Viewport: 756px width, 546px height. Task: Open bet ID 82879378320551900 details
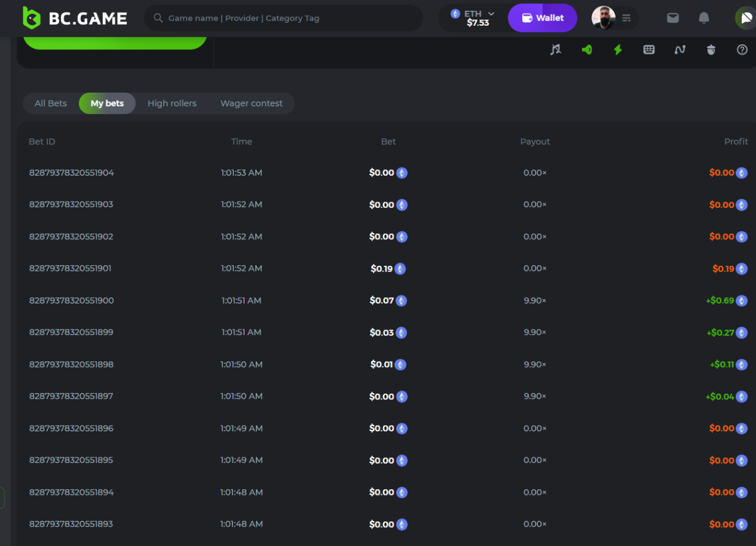[71, 300]
